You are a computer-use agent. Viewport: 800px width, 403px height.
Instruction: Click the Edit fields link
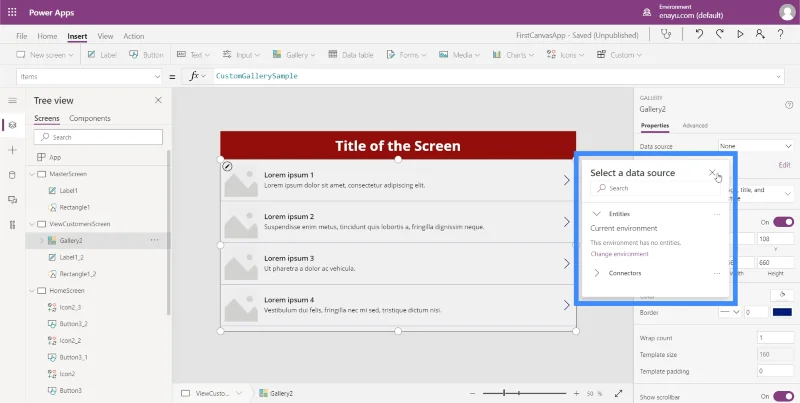click(x=784, y=165)
